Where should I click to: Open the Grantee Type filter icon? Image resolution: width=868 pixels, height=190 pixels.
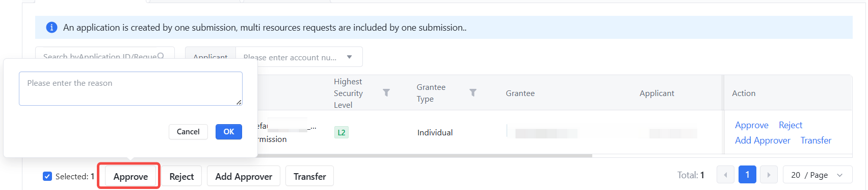[473, 93]
